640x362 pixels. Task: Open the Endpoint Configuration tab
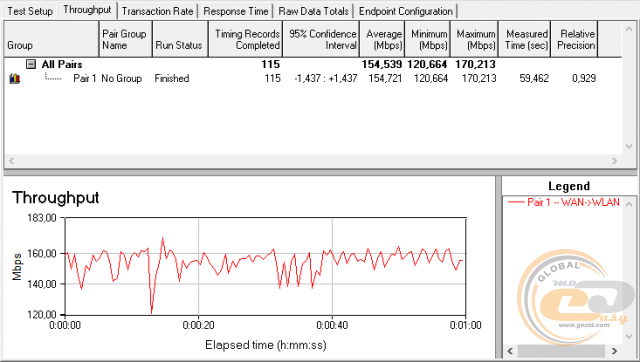405,11
